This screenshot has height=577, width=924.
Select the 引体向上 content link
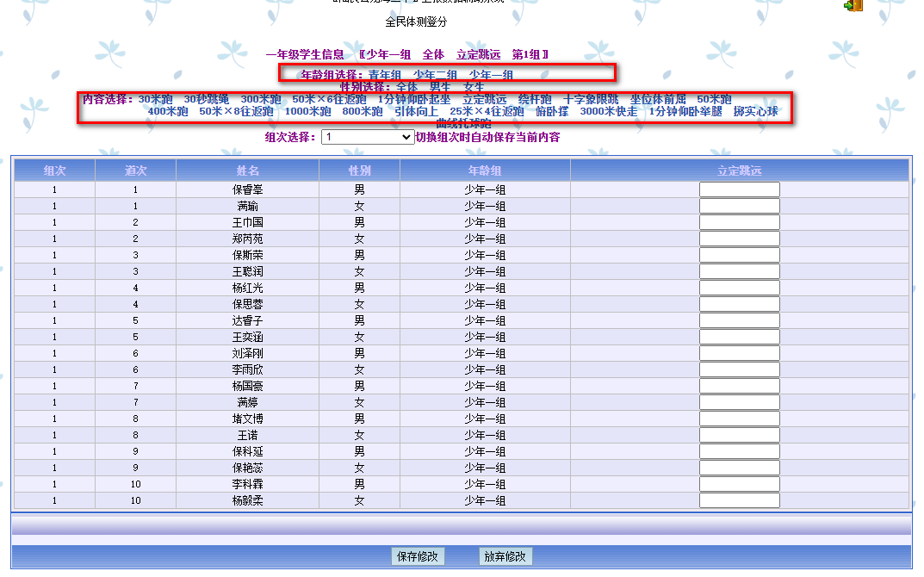pyautogui.click(x=416, y=111)
